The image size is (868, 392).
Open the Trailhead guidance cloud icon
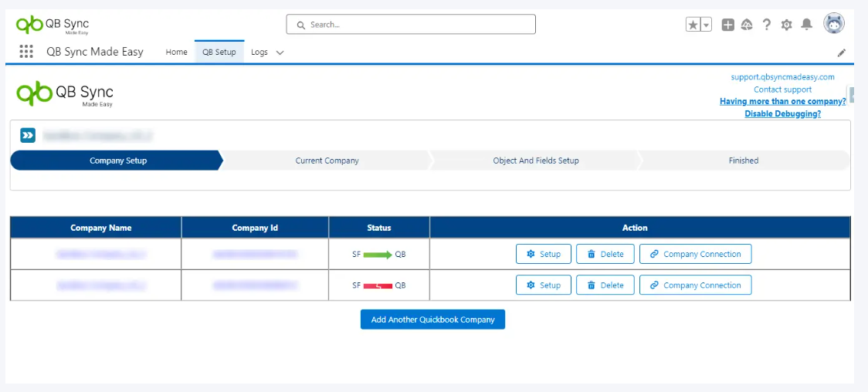[x=747, y=25]
